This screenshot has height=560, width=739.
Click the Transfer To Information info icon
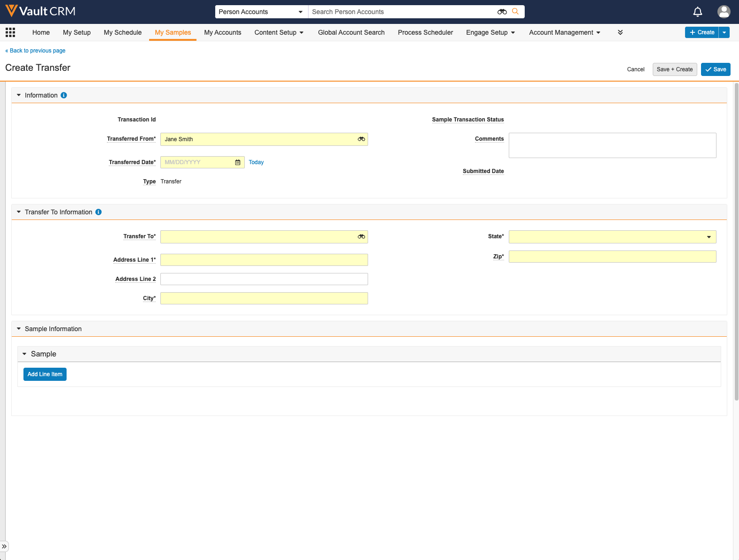click(x=98, y=212)
